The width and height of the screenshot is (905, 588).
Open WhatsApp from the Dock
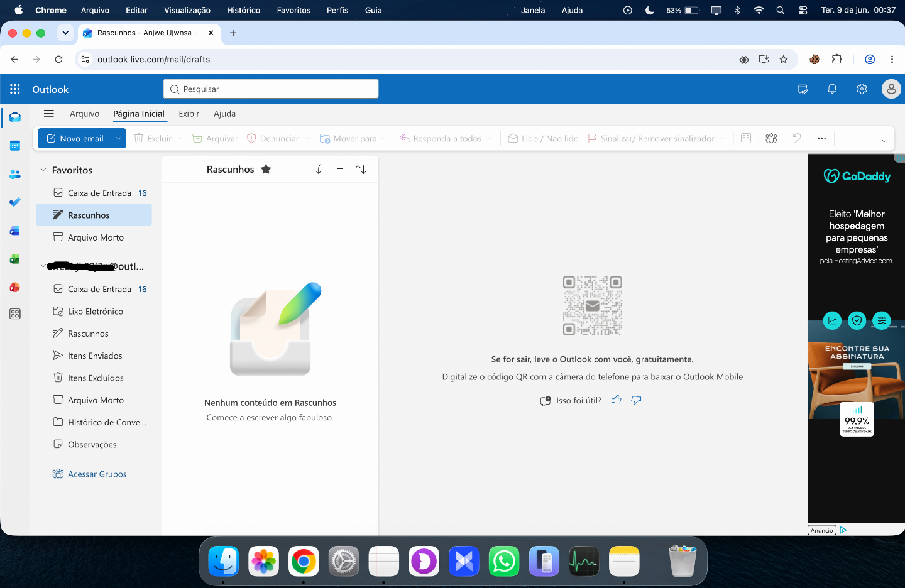tap(504, 562)
